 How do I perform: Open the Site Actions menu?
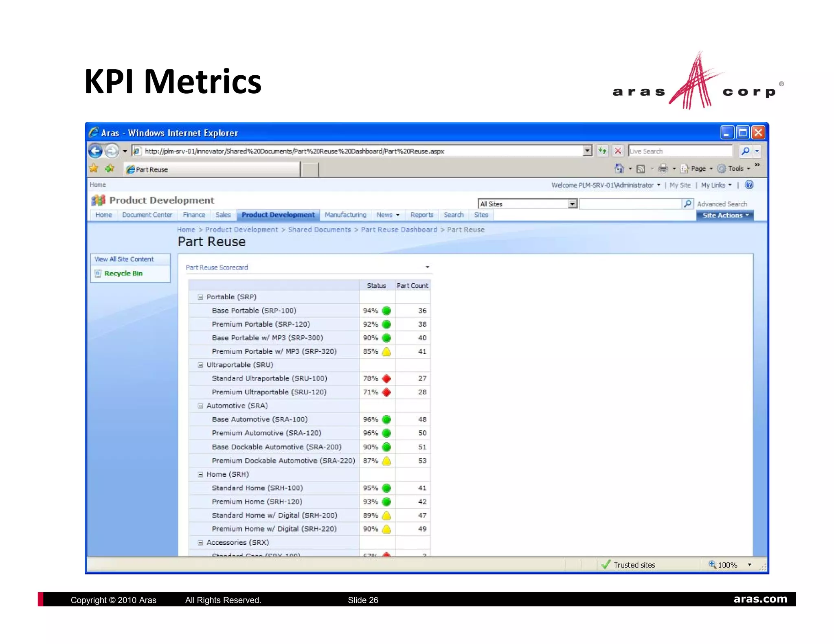[x=725, y=215]
